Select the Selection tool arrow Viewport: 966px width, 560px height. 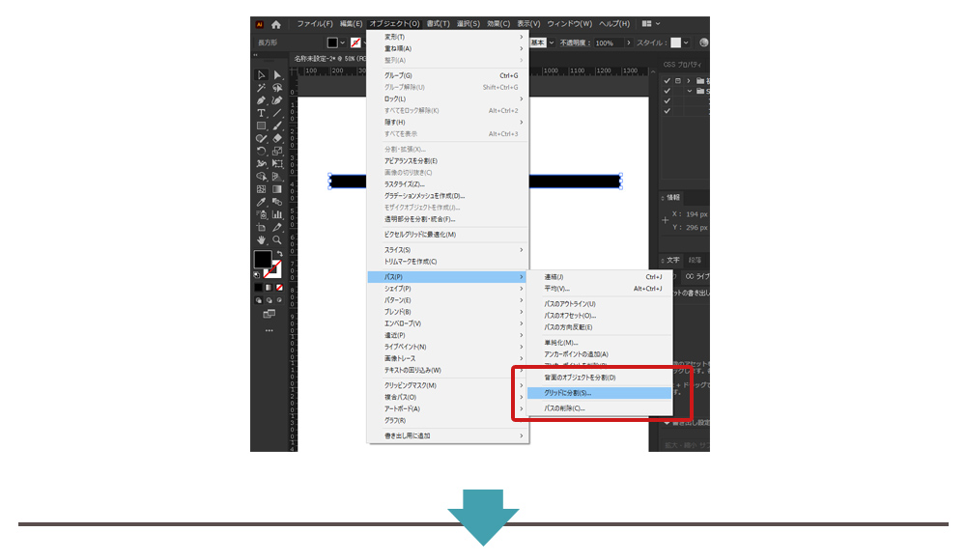point(261,75)
